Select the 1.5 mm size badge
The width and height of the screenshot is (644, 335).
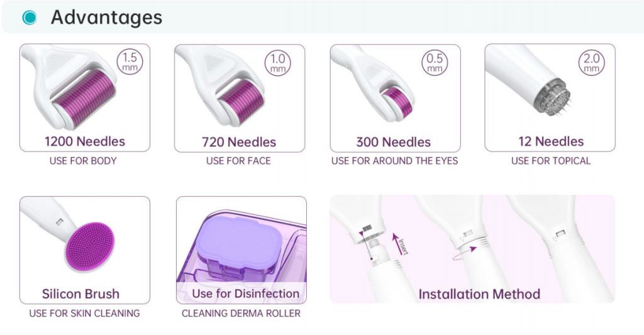pyautogui.click(x=130, y=62)
